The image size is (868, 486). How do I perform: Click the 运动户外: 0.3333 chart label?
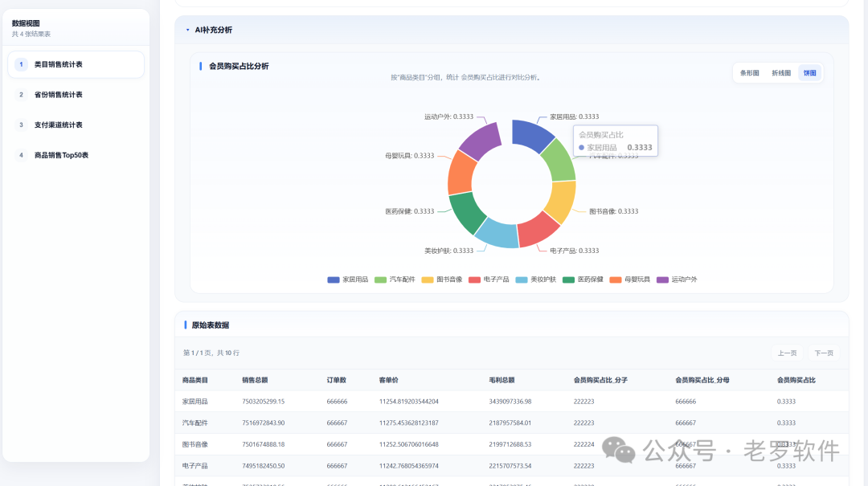[x=448, y=116]
